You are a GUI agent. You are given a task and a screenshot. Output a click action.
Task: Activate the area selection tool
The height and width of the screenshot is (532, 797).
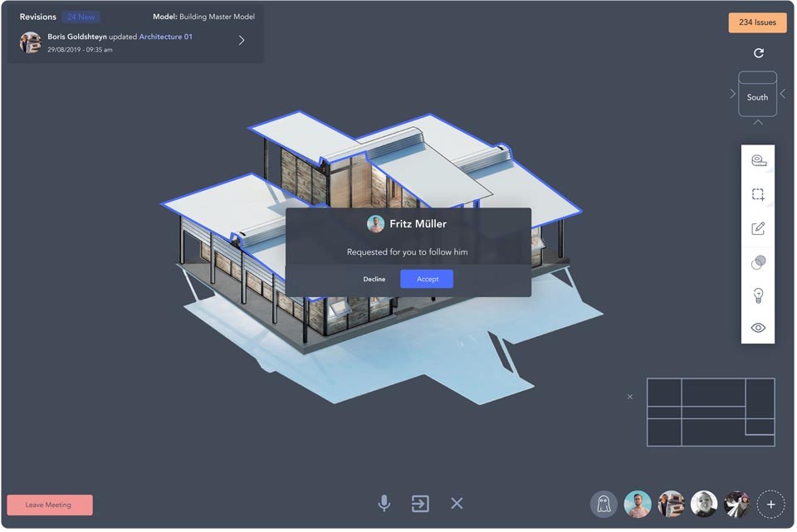pyautogui.click(x=758, y=194)
